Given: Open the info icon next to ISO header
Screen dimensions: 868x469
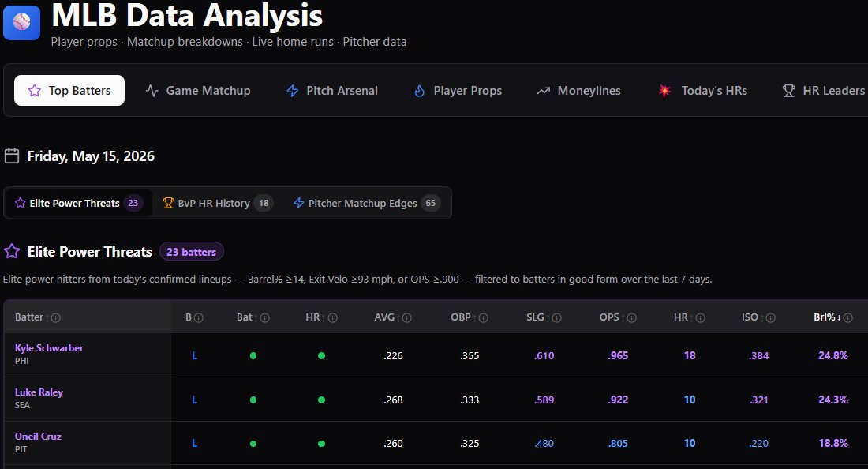Looking at the screenshot, I should coord(771,317).
